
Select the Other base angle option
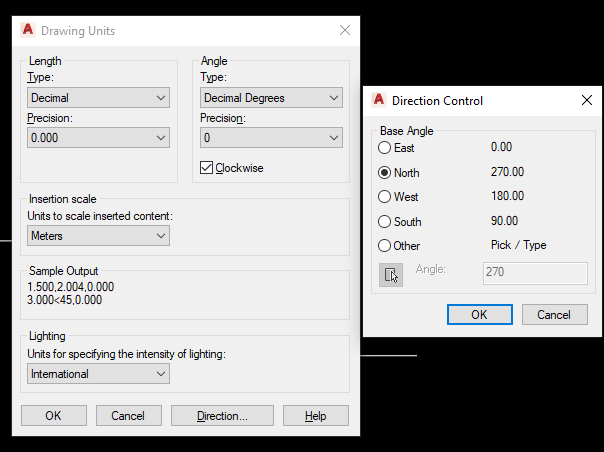tap(384, 245)
